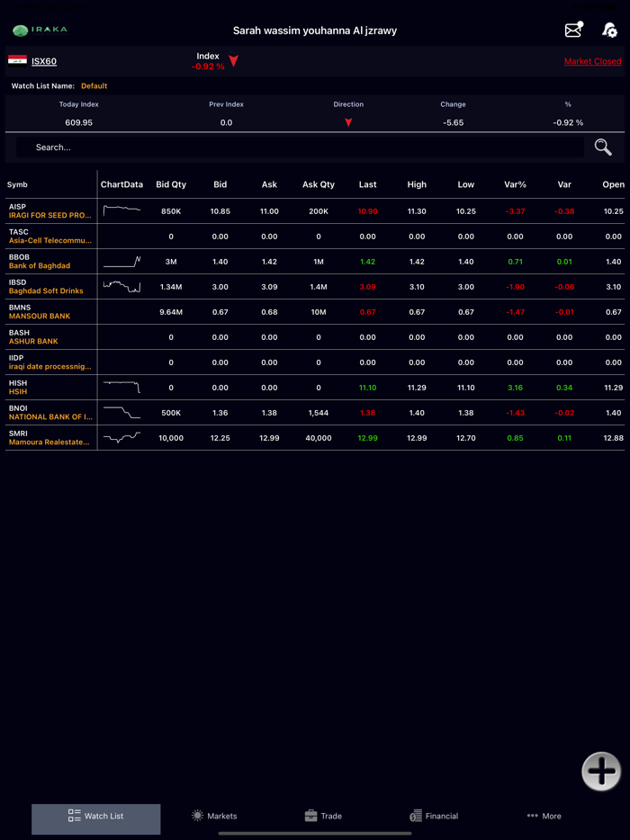Click the ChartData column header
Viewport: 630px width, 840px height.
click(121, 184)
